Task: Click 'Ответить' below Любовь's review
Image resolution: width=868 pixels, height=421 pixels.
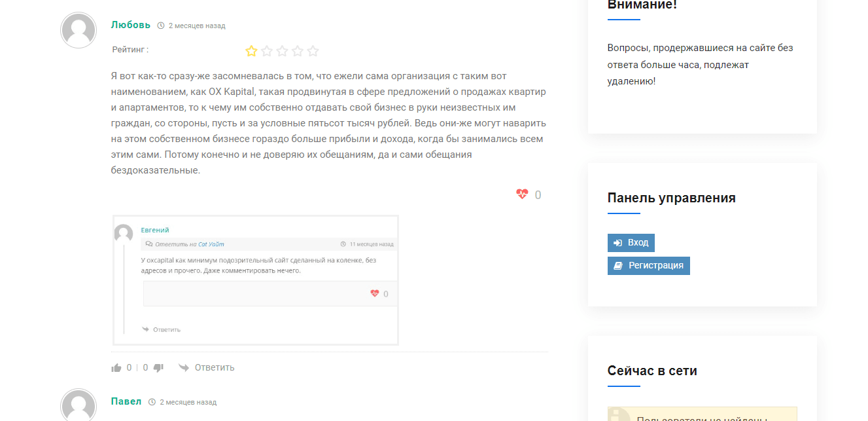Action: coord(213,367)
